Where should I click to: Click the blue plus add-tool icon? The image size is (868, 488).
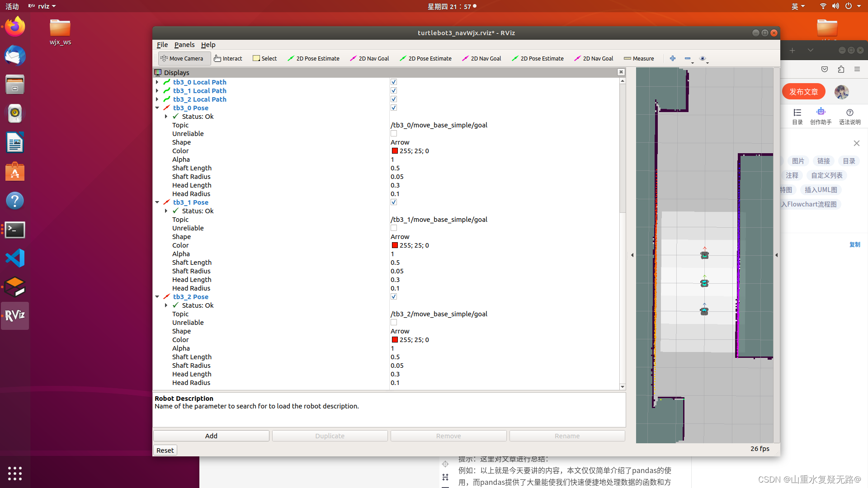(x=673, y=58)
